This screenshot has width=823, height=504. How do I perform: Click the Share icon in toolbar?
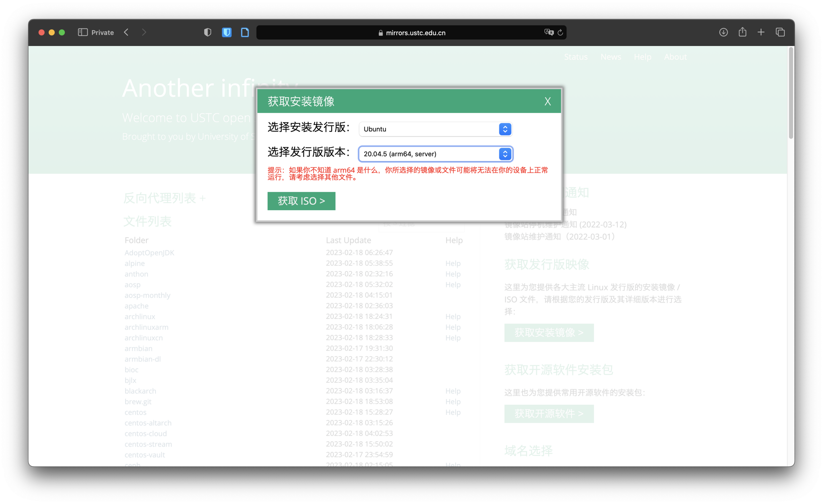point(742,32)
